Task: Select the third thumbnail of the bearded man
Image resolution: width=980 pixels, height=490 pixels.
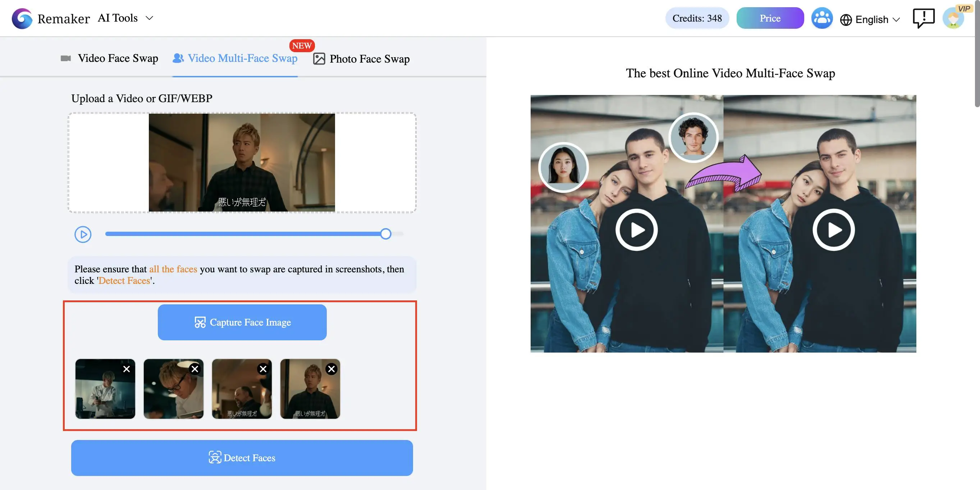Action: [242, 389]
